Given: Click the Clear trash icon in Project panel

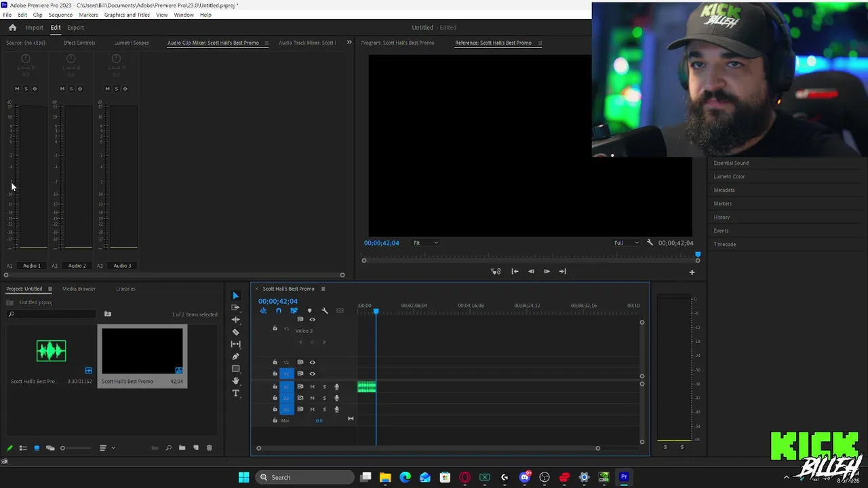Looking at the screenshot, I should point(209,448).
